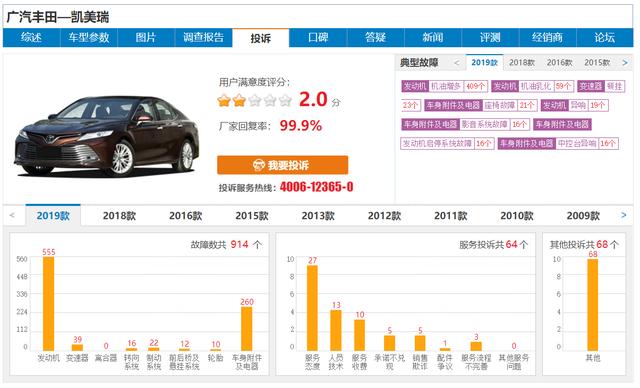Viewport: 640px width, 388px height.
Task: Click the first gold rating star
Action: 224,100
